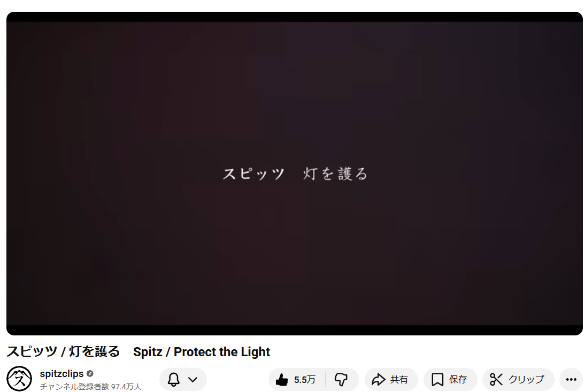Expand the chevron next to the bell

[x=193, y=380]
